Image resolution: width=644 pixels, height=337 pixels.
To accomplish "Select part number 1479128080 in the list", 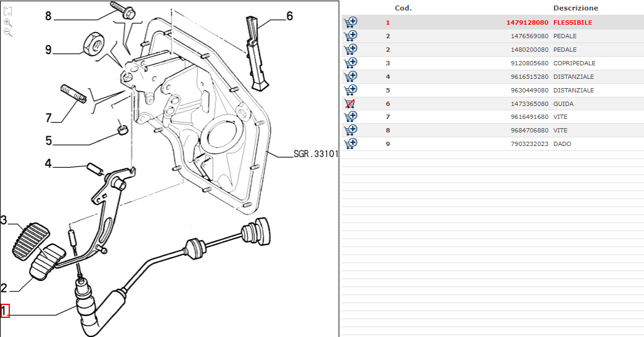I will 527,23.
